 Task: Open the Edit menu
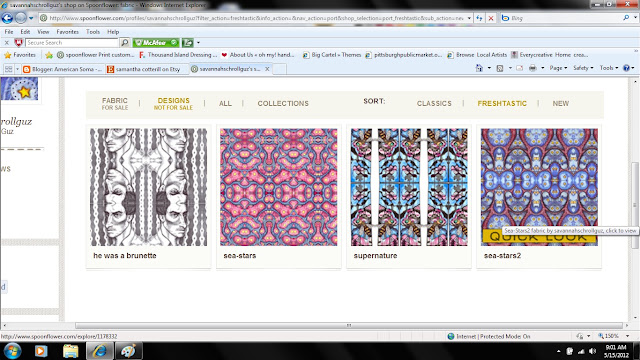[25, 31]
